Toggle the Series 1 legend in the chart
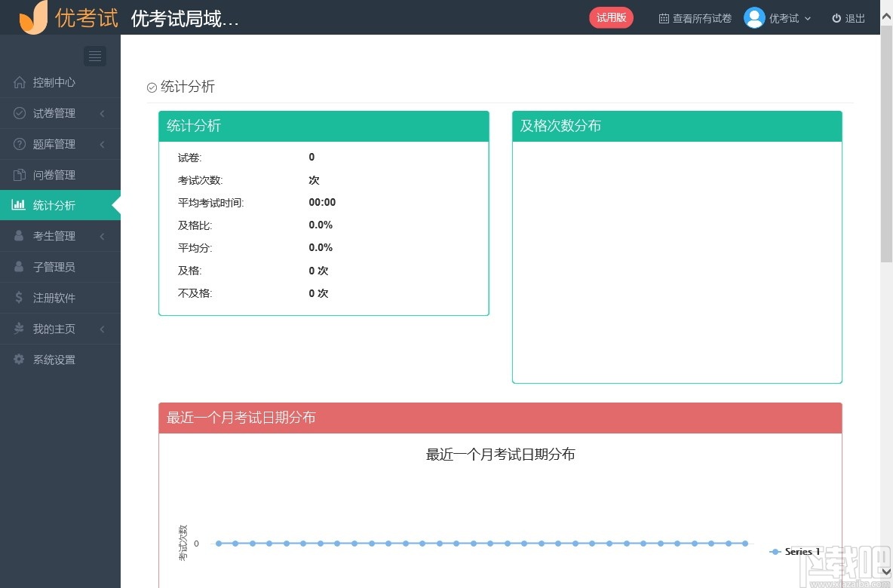 coord(794,551)
